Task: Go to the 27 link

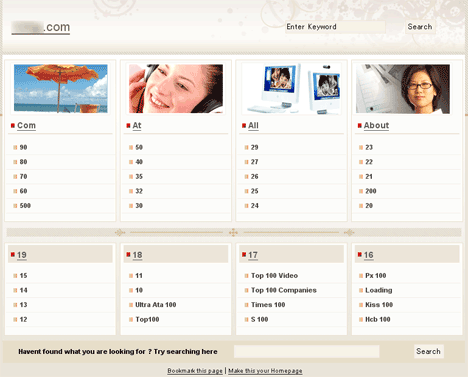Action: pos(255,162)
